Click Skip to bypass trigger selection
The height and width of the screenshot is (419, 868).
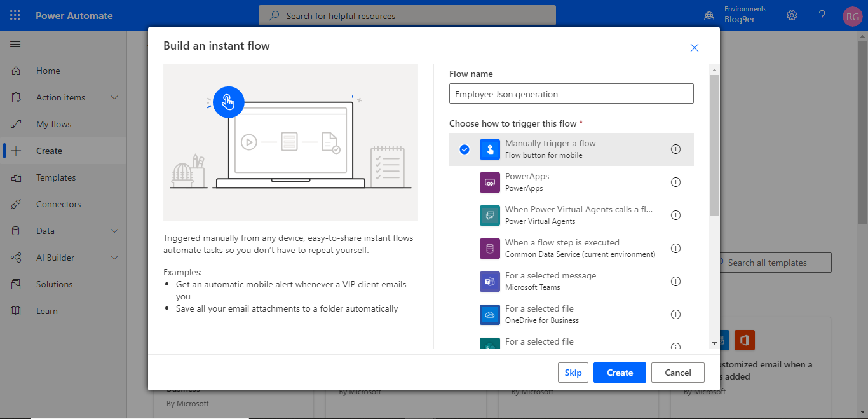573,372
